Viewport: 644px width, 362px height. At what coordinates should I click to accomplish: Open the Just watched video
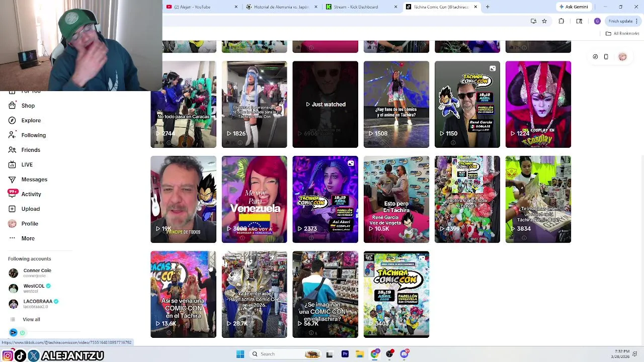click(x=325, y=105)
